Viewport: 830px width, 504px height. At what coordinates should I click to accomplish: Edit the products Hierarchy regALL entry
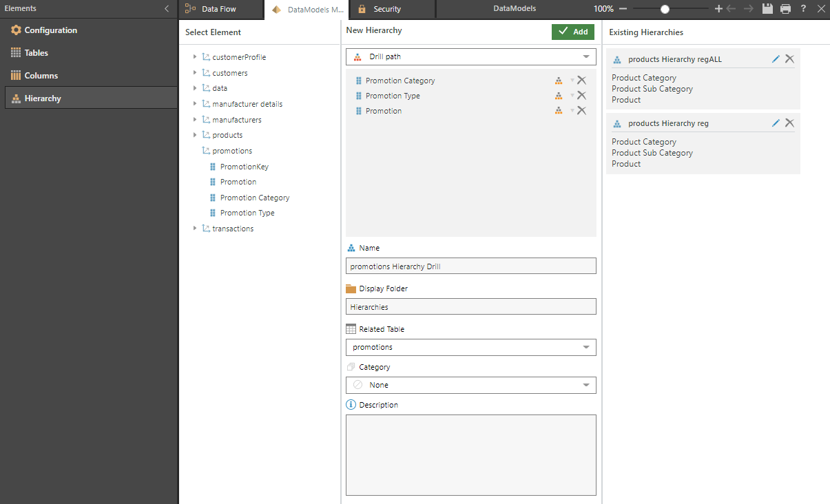(776, 59)
